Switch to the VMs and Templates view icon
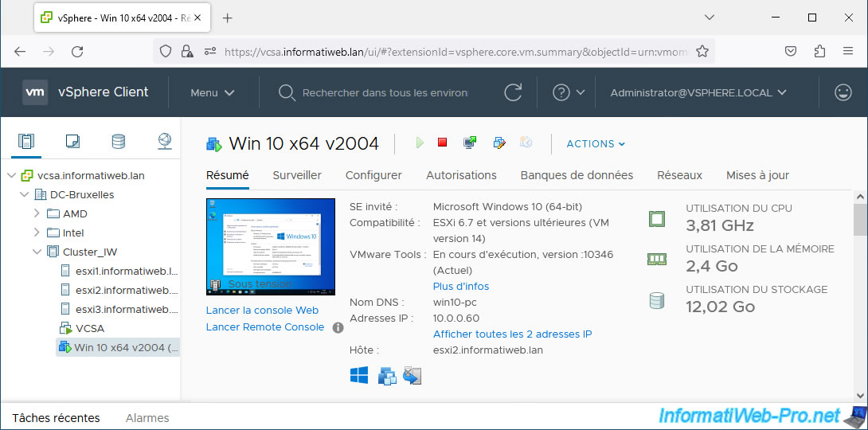Viewport: 868px width, 430px height. coord(72,142)
